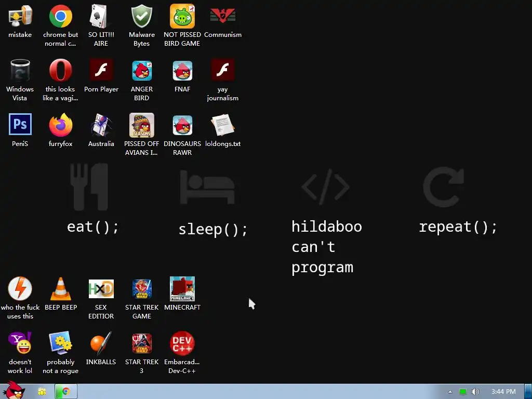Open the orange lightning bolt disc shortcut
532x399 pixels.
(x=20, y=288)
